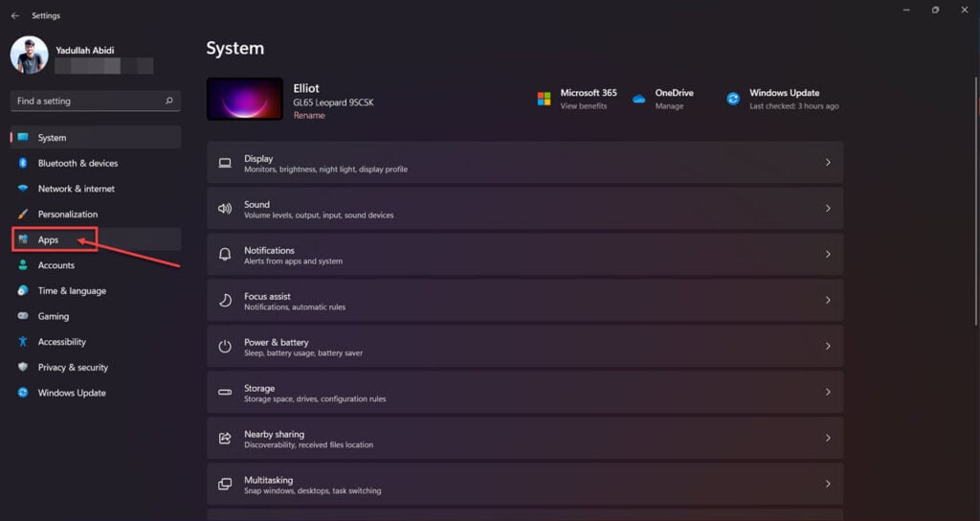Click the Windows Update icon in sidebar
980x521 pixels.
(x=23, y=393)
